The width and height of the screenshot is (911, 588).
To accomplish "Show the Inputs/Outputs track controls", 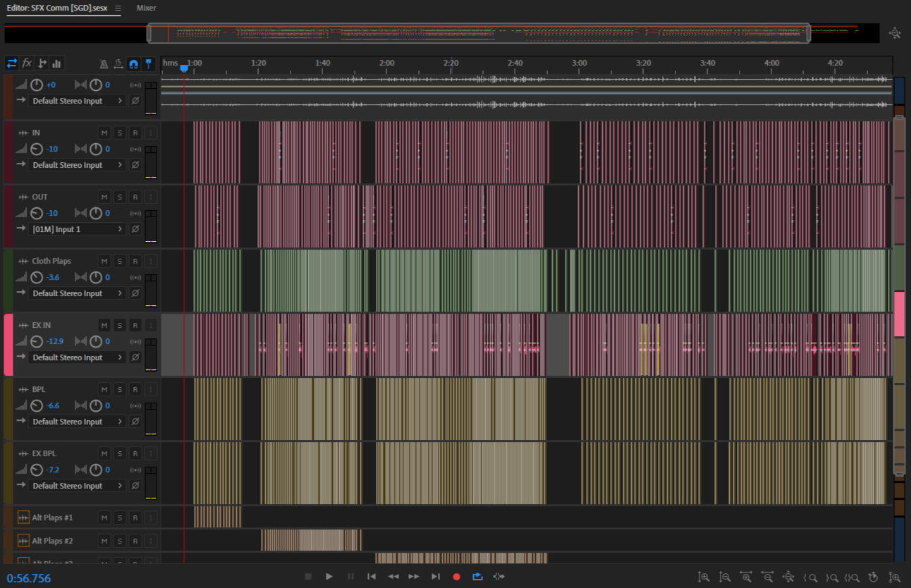I will click(12, 63).
